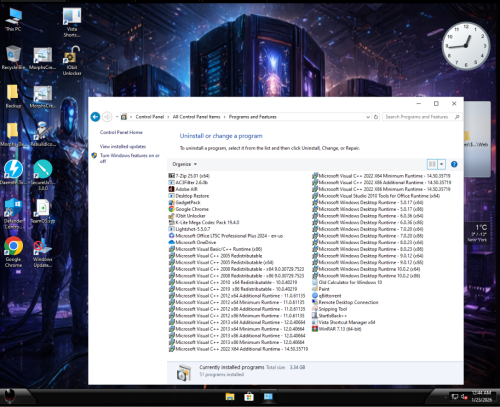500x407 pixels.
Task: Select K-Lite Mega Codec Pack 19.4.0
Action: (x=204, y=222)
